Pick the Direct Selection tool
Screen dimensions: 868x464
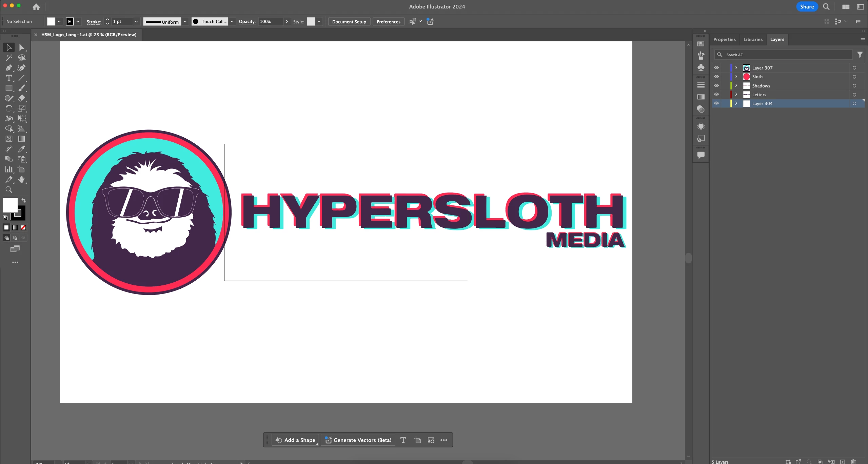[x=21, y=47]
